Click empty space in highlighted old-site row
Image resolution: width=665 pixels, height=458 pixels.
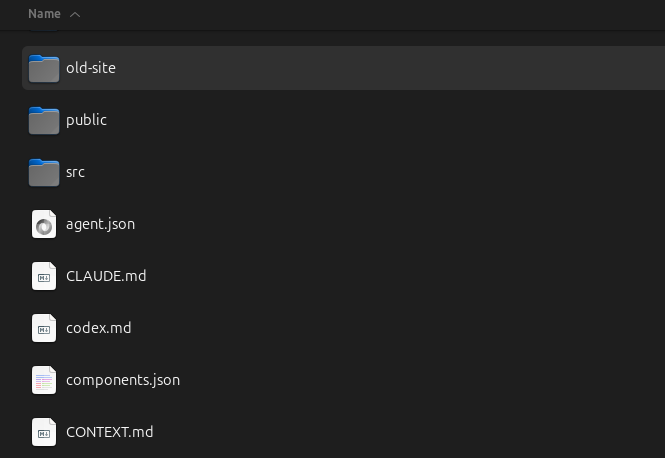[400, 68]
